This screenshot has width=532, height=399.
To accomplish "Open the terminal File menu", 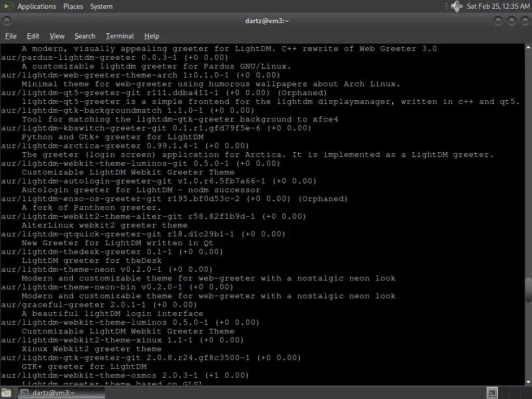I will (x=10, y=36).
